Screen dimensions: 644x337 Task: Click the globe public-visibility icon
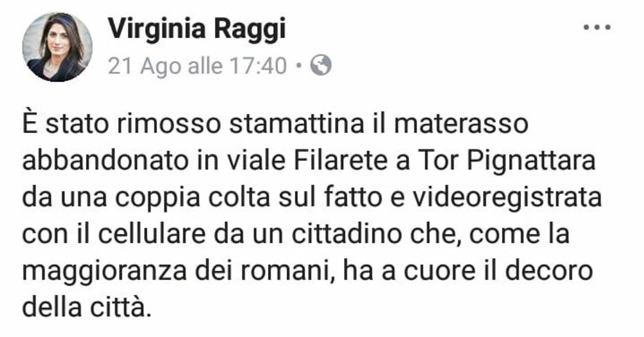click(321, 65)
